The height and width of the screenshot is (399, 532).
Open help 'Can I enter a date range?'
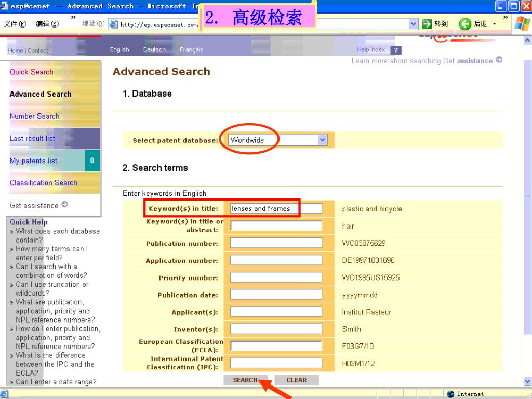click(x=56, y=382)
